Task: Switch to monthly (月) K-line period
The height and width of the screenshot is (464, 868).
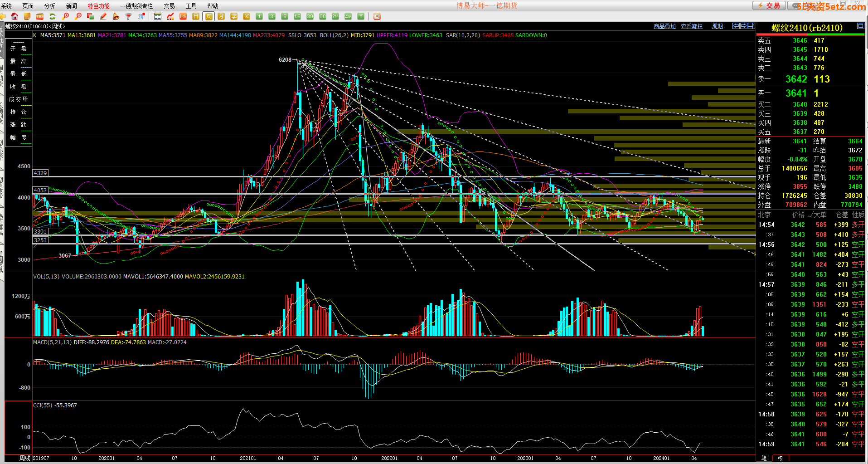Action: tap(221, 16)
